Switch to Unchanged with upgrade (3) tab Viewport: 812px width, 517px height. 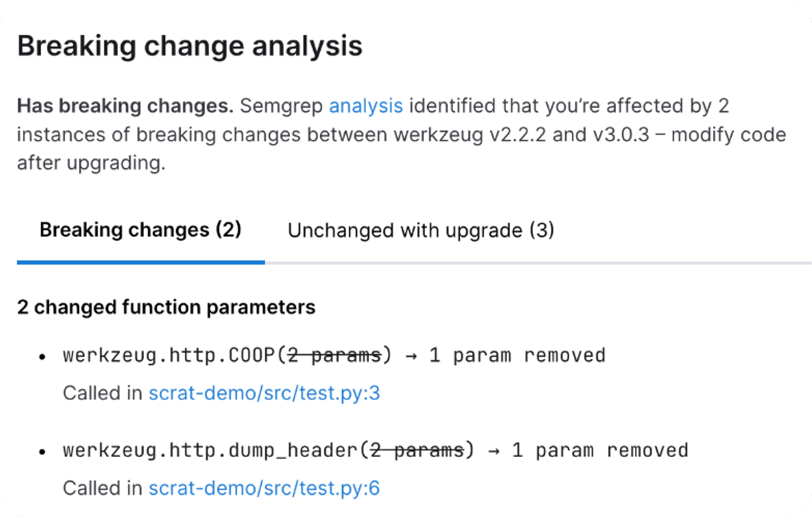pos(420,230)
